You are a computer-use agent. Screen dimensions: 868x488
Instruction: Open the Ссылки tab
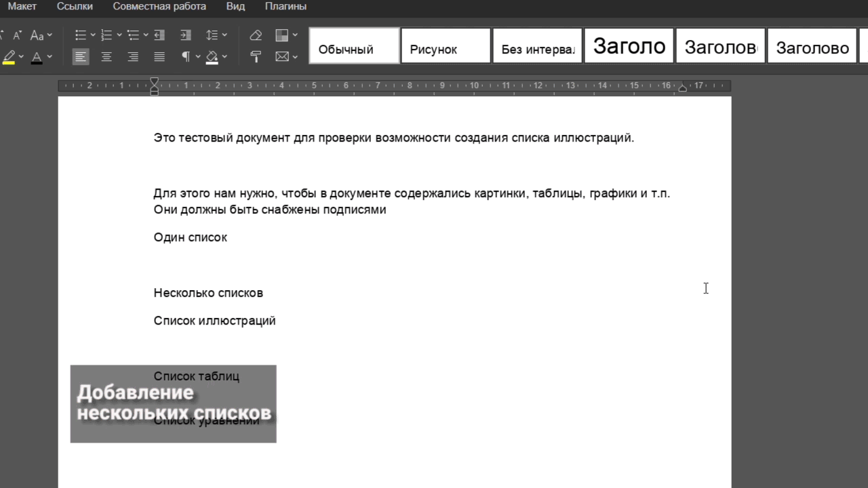[x=75, y=6]
